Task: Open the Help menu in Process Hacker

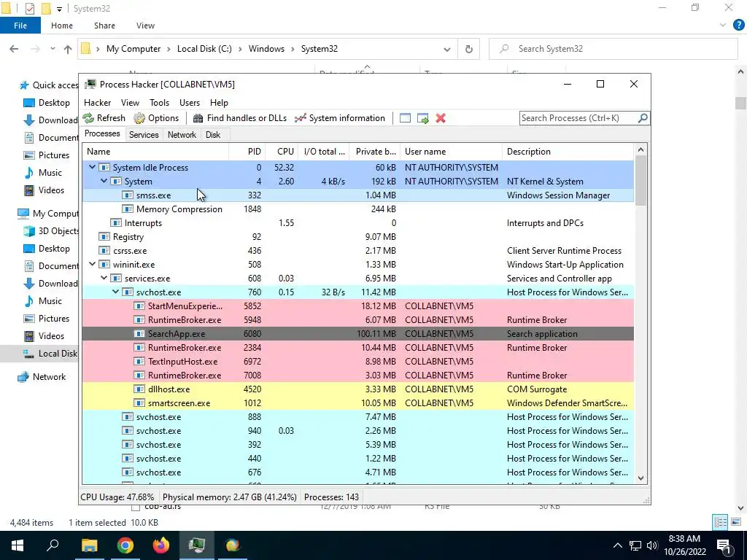Action: coord(219,103)
